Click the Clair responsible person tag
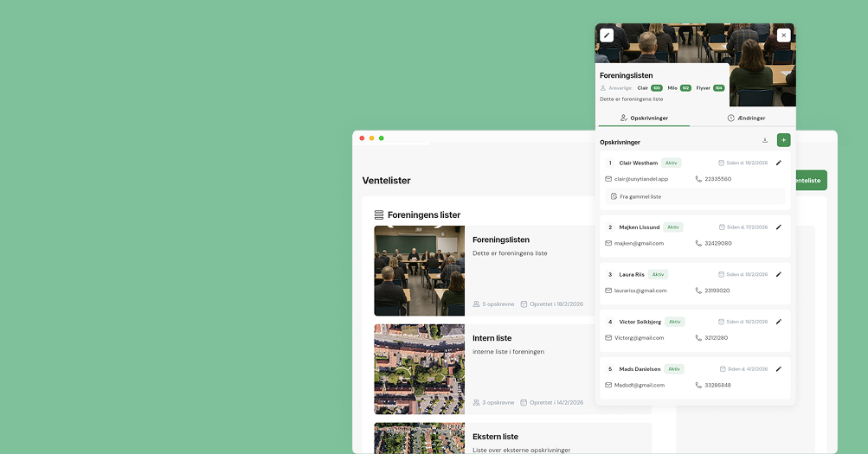The width and height of the screenshot is (868, 454). pos(642,88)
